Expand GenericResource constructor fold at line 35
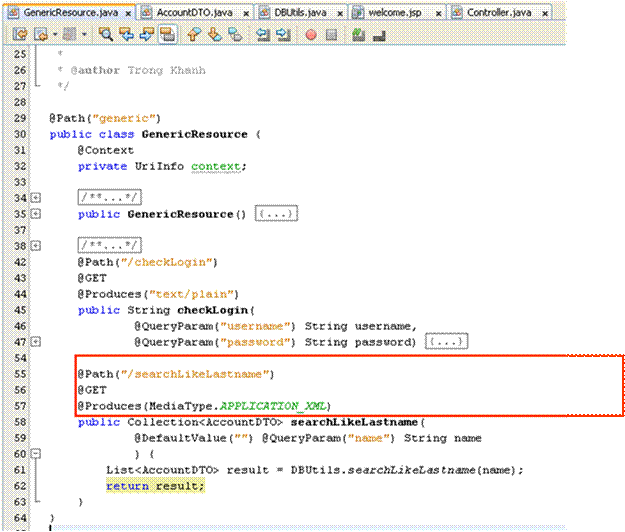625x532 pixels. coord(36,214)
